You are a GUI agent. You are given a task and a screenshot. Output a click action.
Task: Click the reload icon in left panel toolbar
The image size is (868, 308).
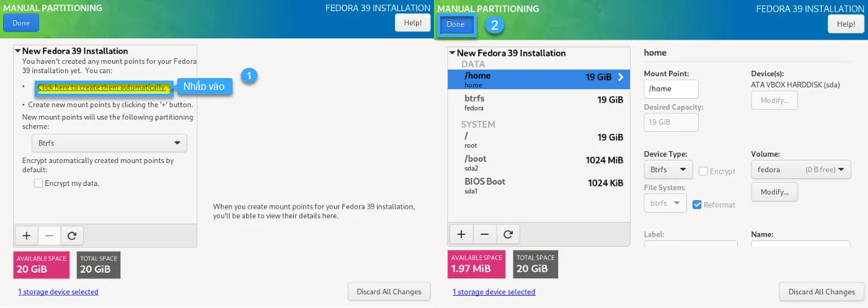72,235
